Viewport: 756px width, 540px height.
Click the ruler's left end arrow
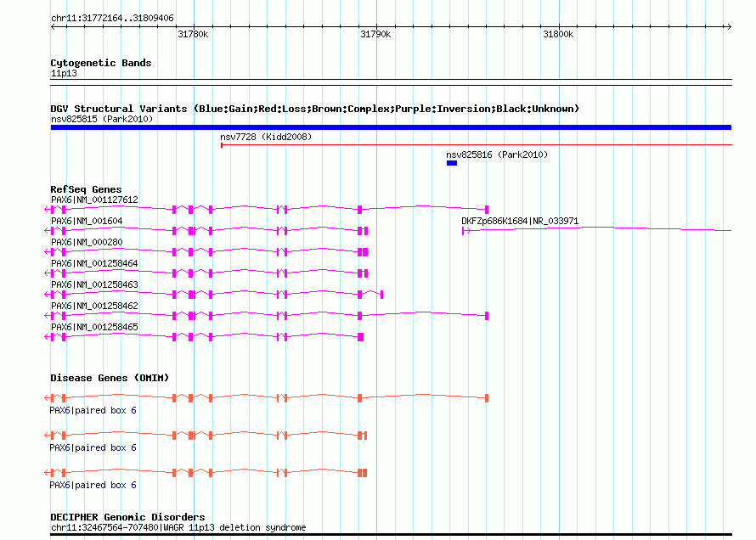[54, 26]
